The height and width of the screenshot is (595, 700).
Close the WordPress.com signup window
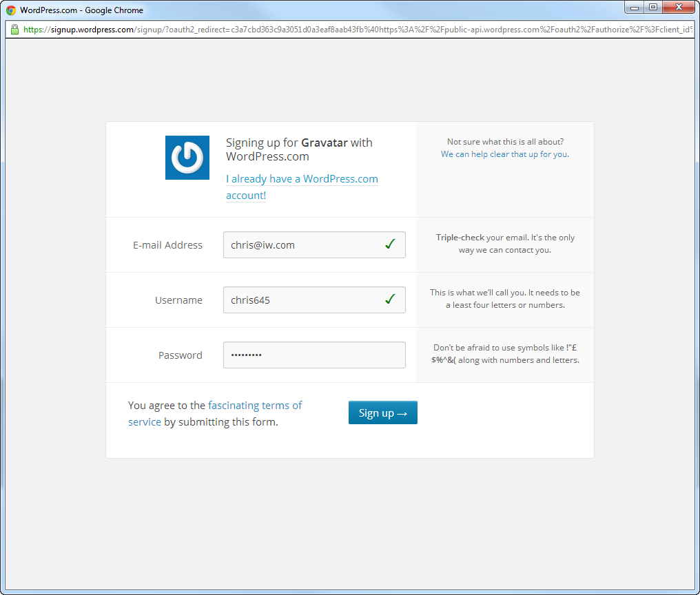[679, 8]
